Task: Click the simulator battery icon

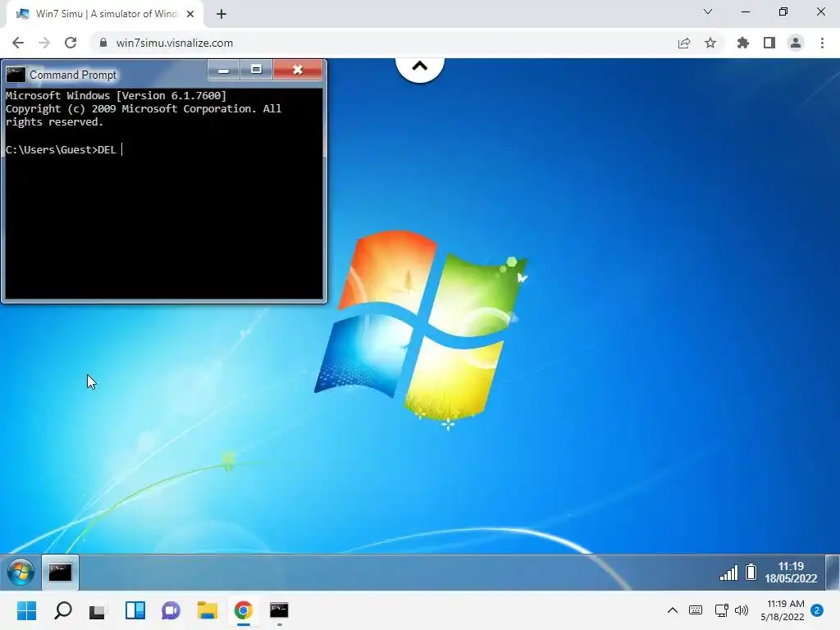Action: [x=751, y=572]
